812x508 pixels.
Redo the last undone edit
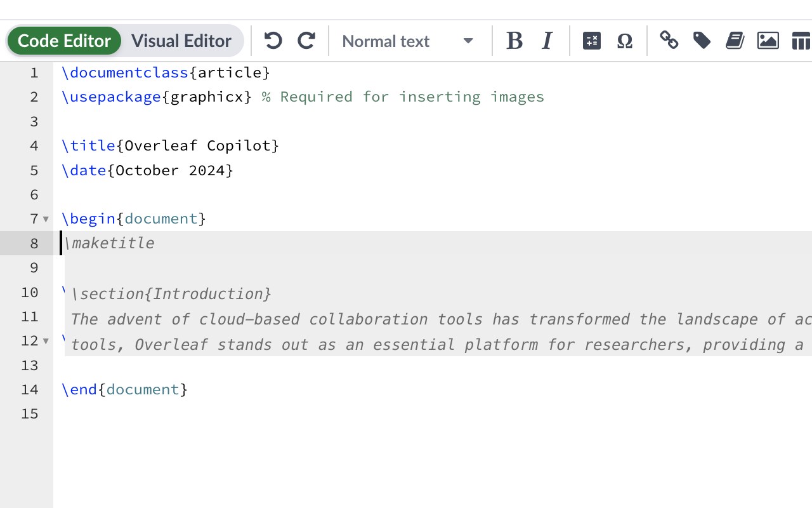(306, 41)
